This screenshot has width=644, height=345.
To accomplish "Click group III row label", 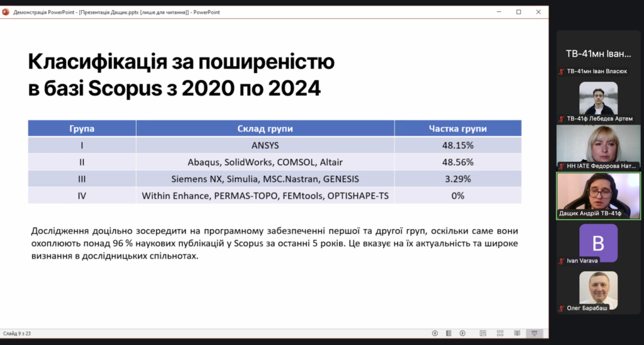I will point(82,179).
